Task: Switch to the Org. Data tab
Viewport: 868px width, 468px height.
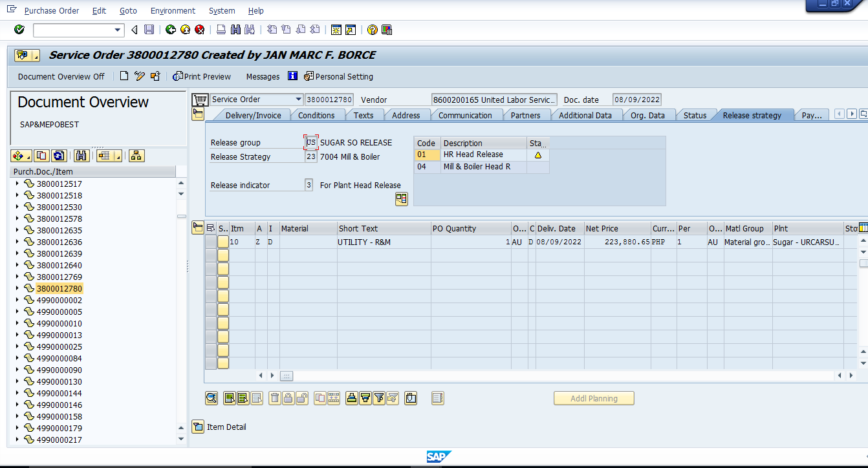Action: 647,115
